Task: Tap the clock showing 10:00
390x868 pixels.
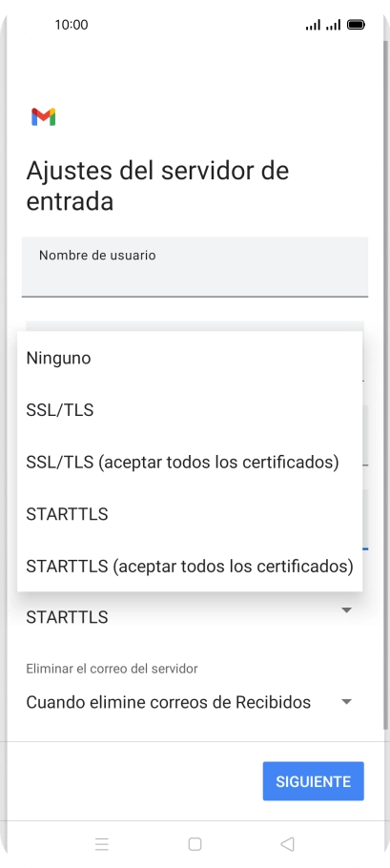Action: tap(72, 25)
